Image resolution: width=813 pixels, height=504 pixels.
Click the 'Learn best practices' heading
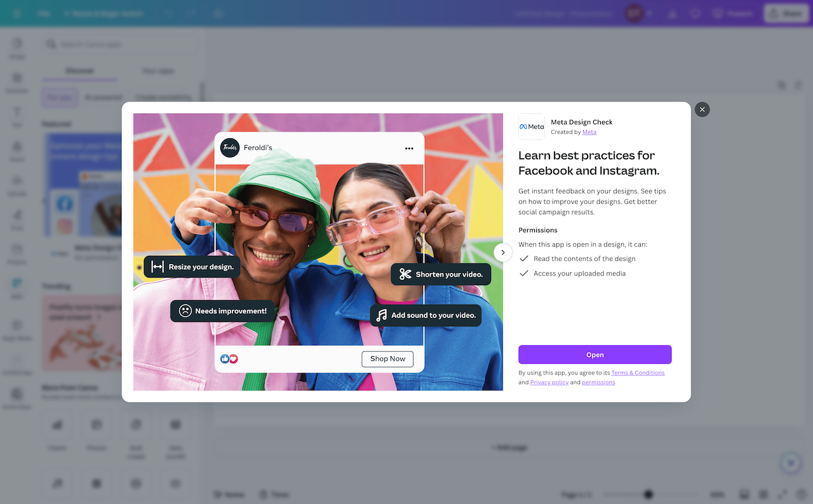(x=589, y=163)
